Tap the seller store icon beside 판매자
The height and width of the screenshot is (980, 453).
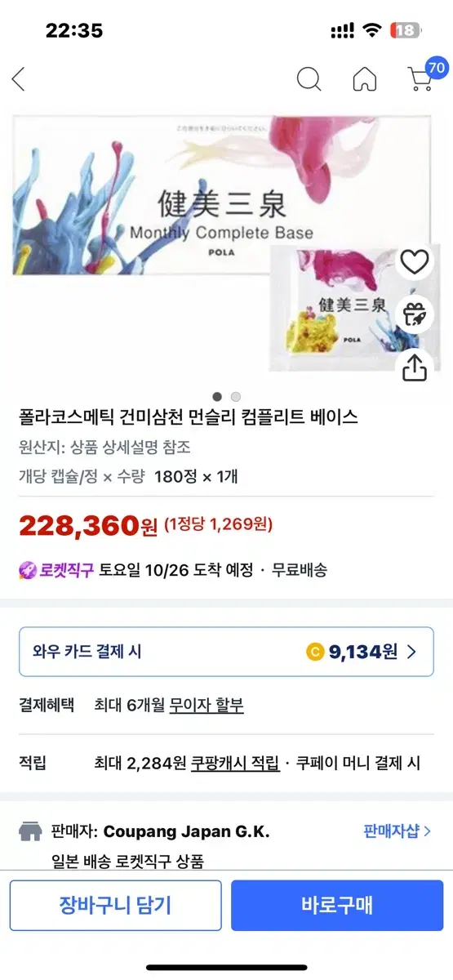pos(30,831)
